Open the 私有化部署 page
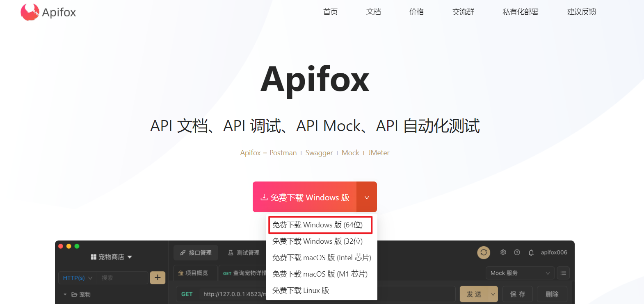644x304 pixels. pyautogui.click(x=521, y=12)
